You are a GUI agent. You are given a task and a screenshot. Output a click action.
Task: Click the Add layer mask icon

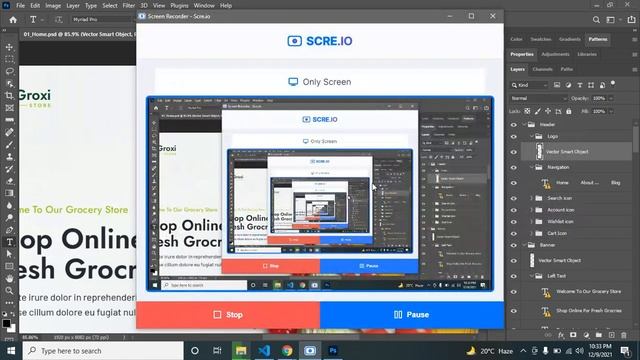[573, 335]
